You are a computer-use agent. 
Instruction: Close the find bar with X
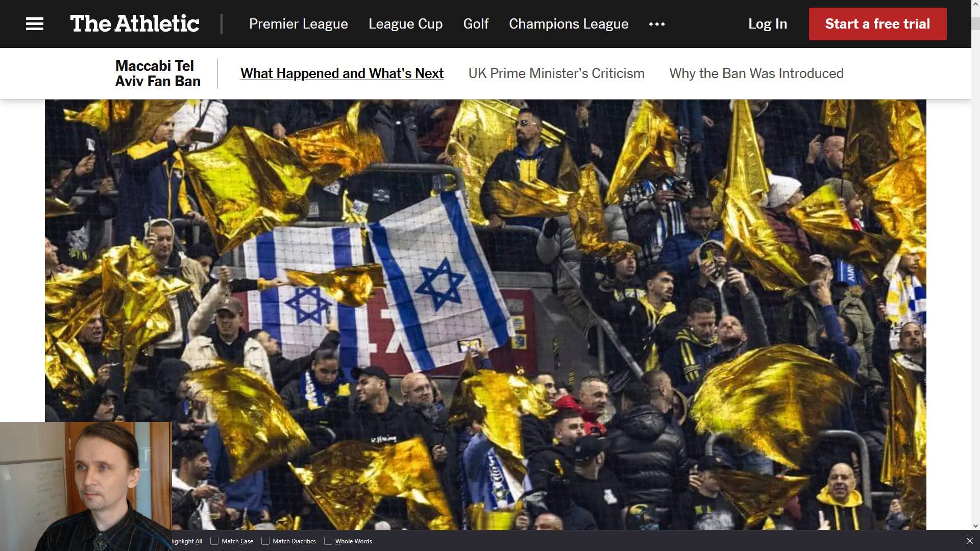click(x=969, y=541)
